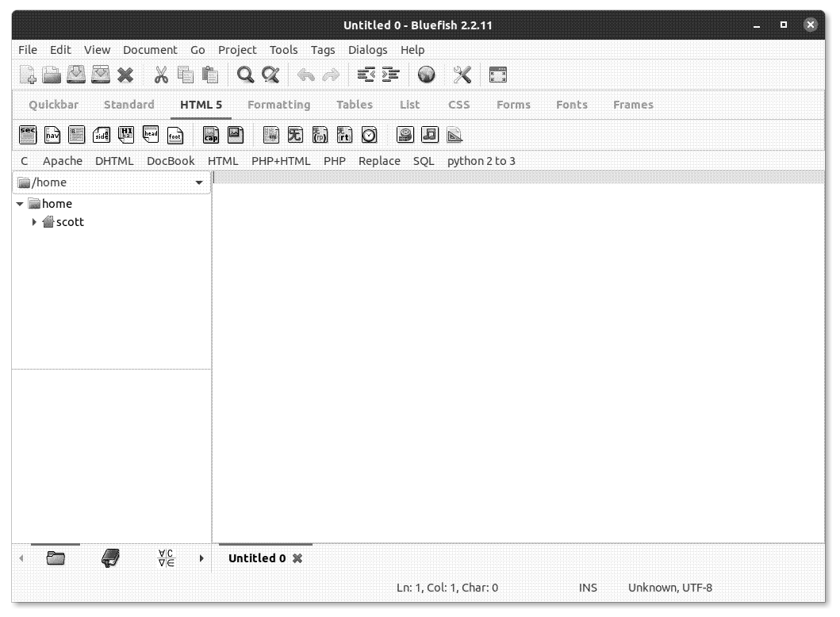Show the bookmarks side panel tab
Screen dimensions: 840x617
[110, 558]
